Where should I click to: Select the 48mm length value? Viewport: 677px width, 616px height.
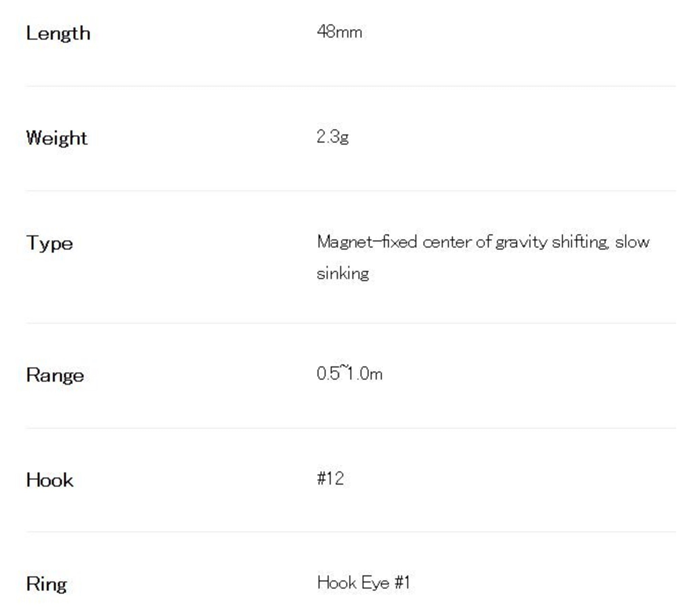339,33
